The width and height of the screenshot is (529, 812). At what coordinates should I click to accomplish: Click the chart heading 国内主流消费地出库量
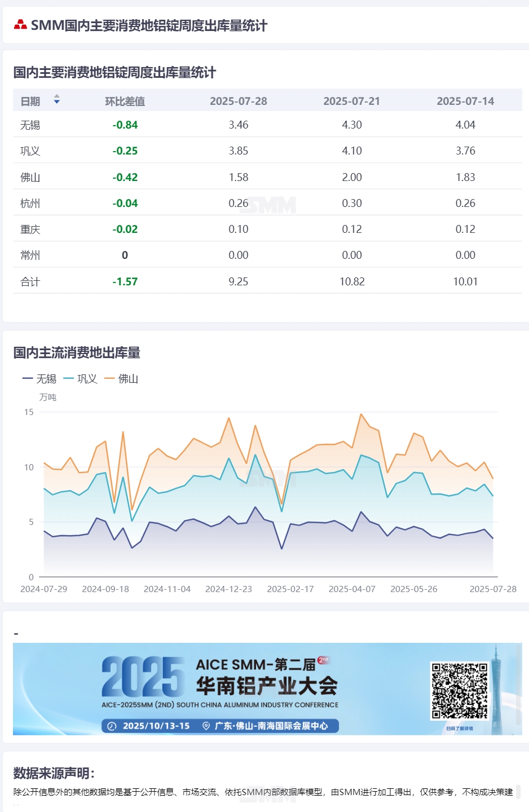(x=77, y=353)
